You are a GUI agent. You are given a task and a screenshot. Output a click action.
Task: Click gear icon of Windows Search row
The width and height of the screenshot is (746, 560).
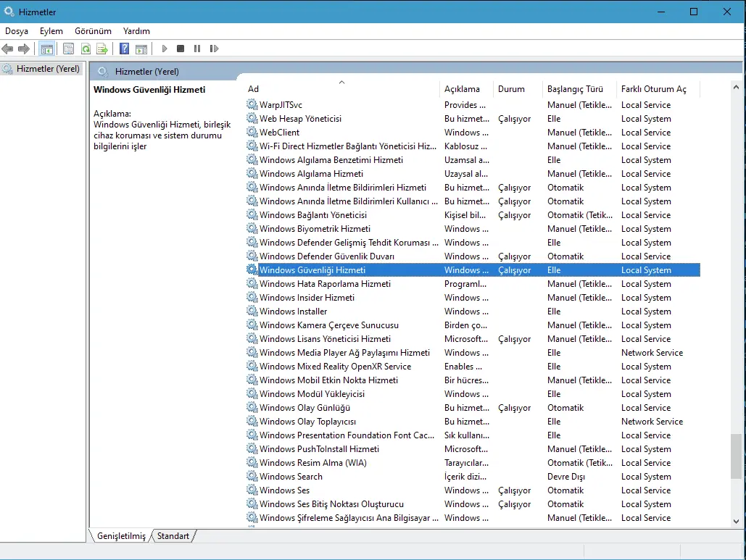click(252, 476)
